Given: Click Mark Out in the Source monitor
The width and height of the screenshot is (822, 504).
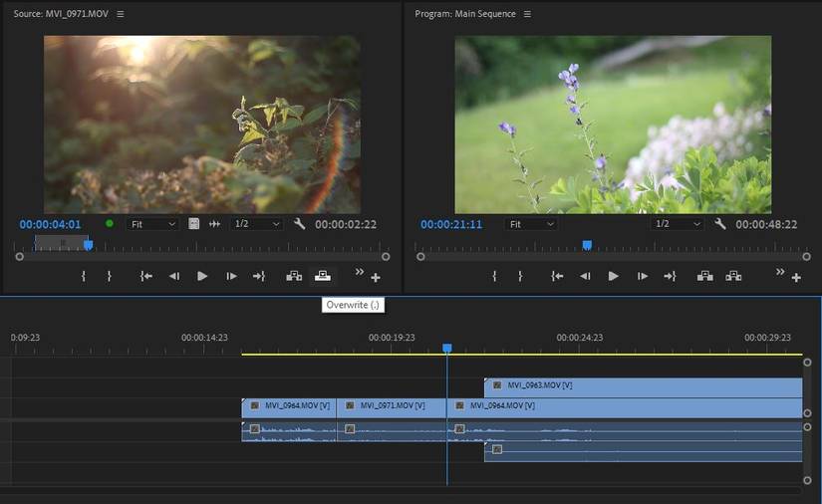Looking at the screenshot, I should coord(109,276).
